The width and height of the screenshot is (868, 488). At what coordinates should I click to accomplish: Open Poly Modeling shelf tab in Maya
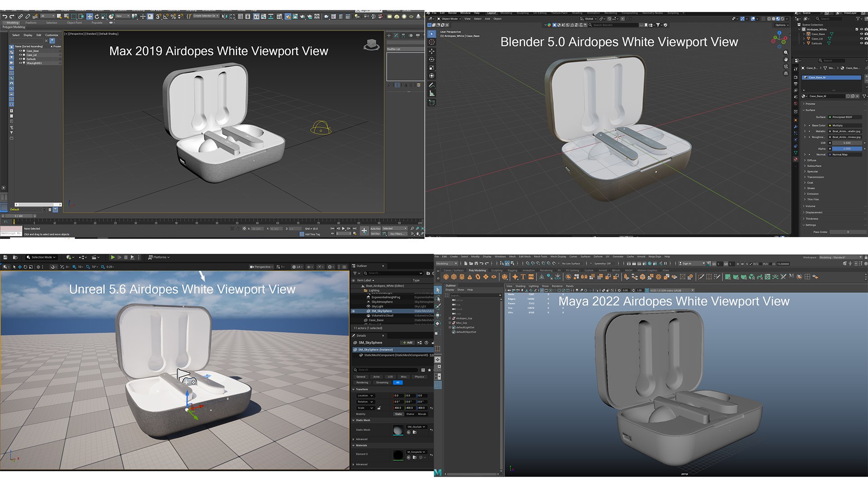point(477,270)
